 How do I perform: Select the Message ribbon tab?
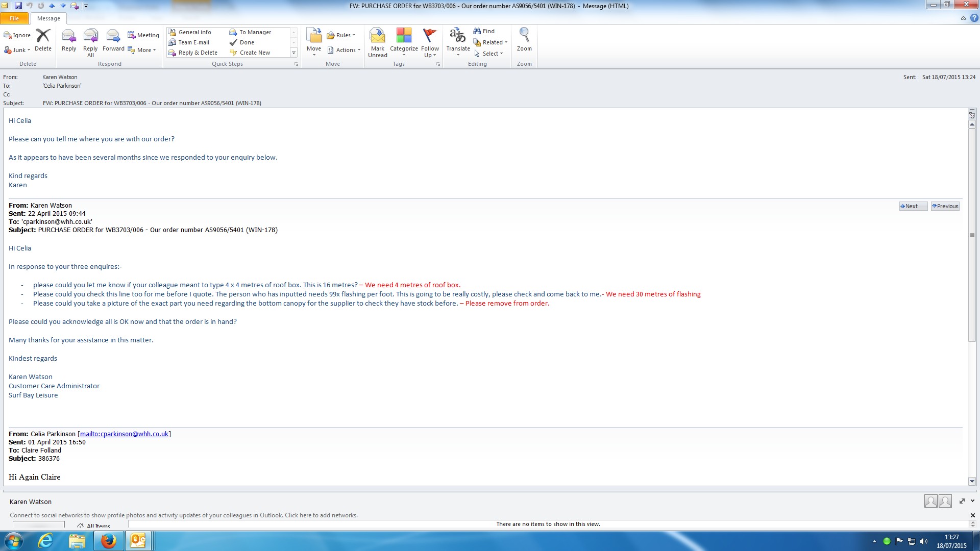[x=48, y=18]
